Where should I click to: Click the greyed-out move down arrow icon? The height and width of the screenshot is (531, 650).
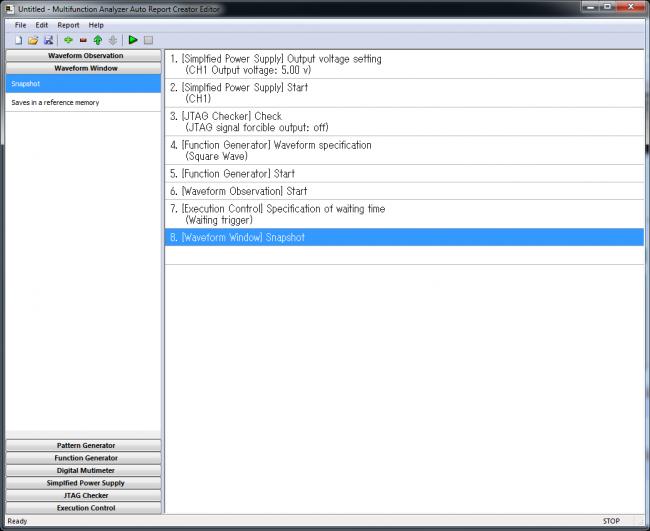(113, 40)
